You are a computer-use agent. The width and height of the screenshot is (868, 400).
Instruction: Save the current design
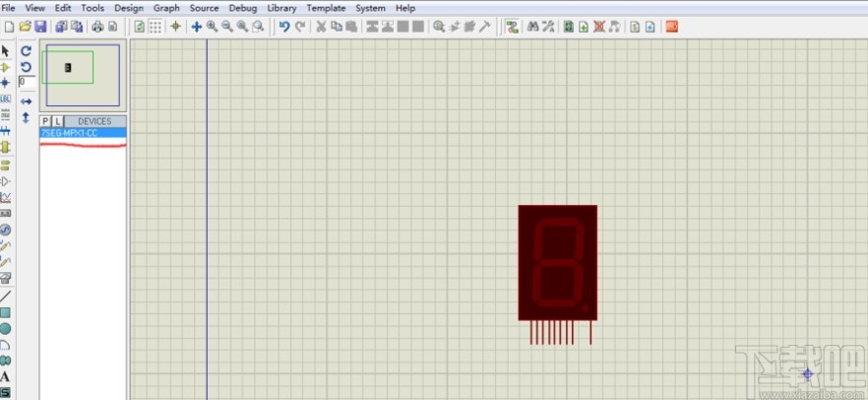(39, 27)
